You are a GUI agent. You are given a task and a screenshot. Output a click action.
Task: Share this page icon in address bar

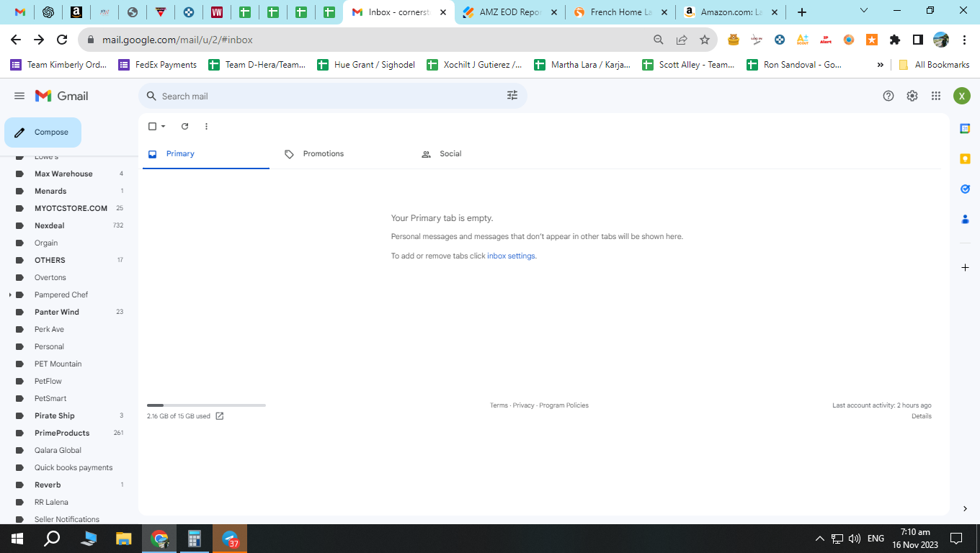(x=681, y=40)
